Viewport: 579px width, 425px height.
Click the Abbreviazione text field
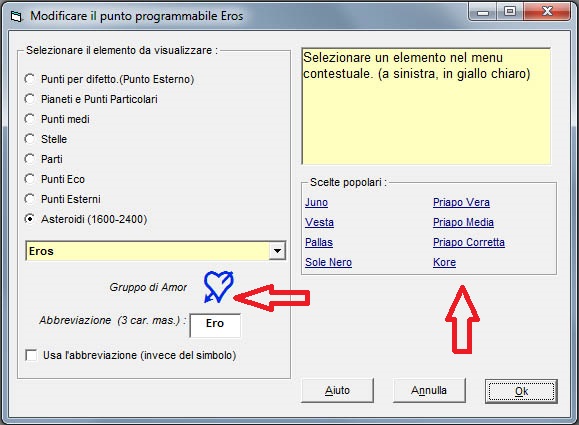215,325
